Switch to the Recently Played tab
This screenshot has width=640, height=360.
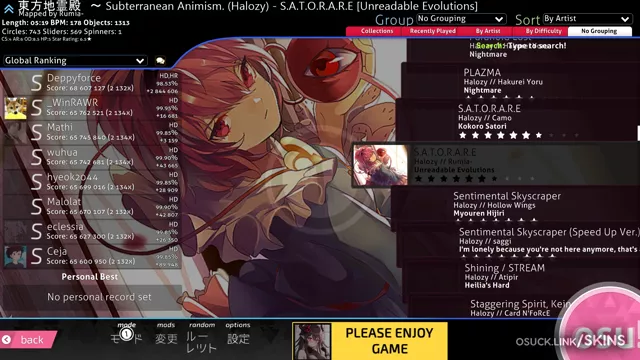[x=432, y=31]
